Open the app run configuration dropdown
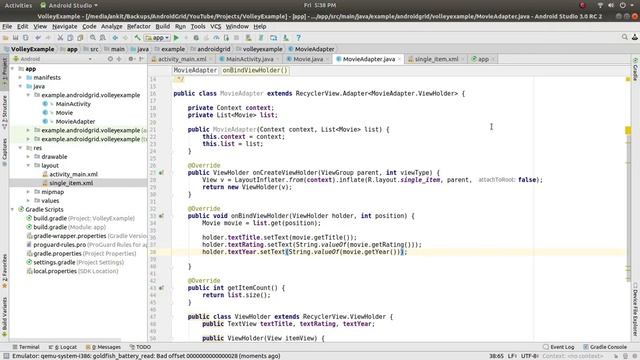 157,38
